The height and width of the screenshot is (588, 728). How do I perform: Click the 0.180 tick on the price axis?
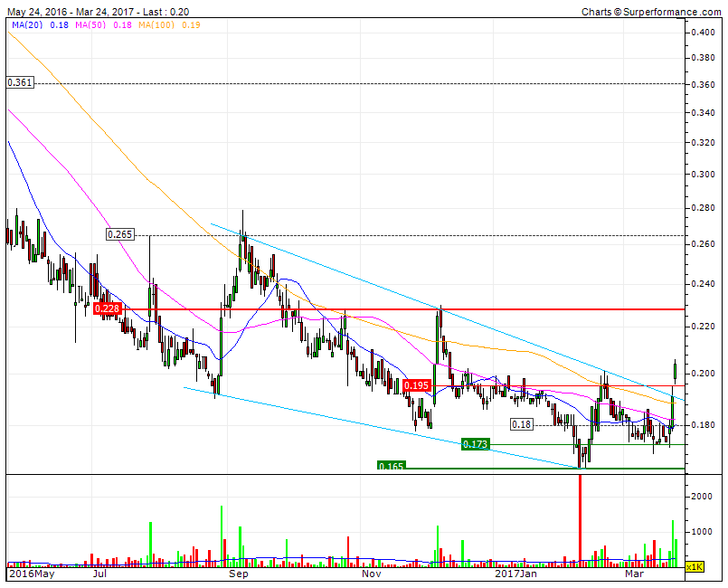click(x=703, y=425)
